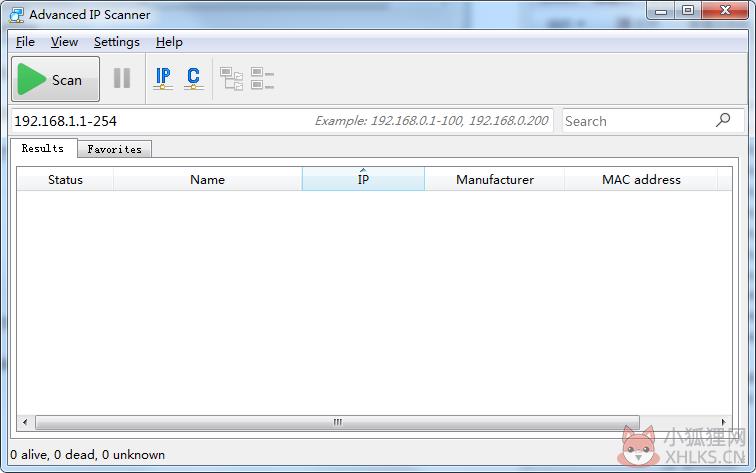Click the blue C subnet class icon
Image resolution: width=756 pixels, height=473 pixels.
193,78
